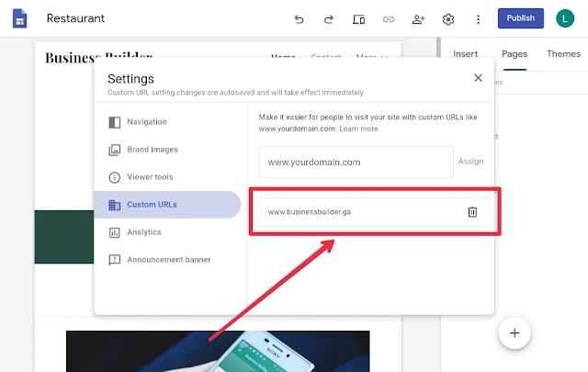Screen dimensions: 588x372
Task: Publish the site
Action: (521, 18)
